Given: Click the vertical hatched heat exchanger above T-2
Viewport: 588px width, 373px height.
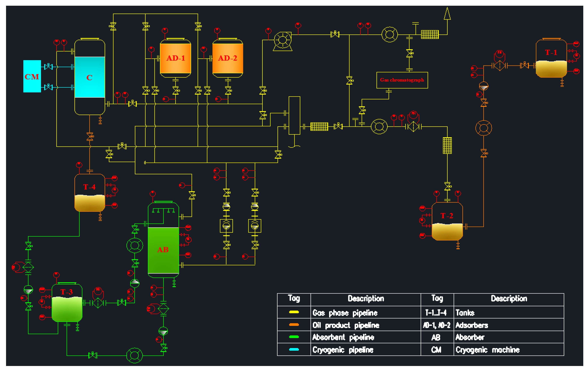Looking at the screenshot, I should pos(447,145).
